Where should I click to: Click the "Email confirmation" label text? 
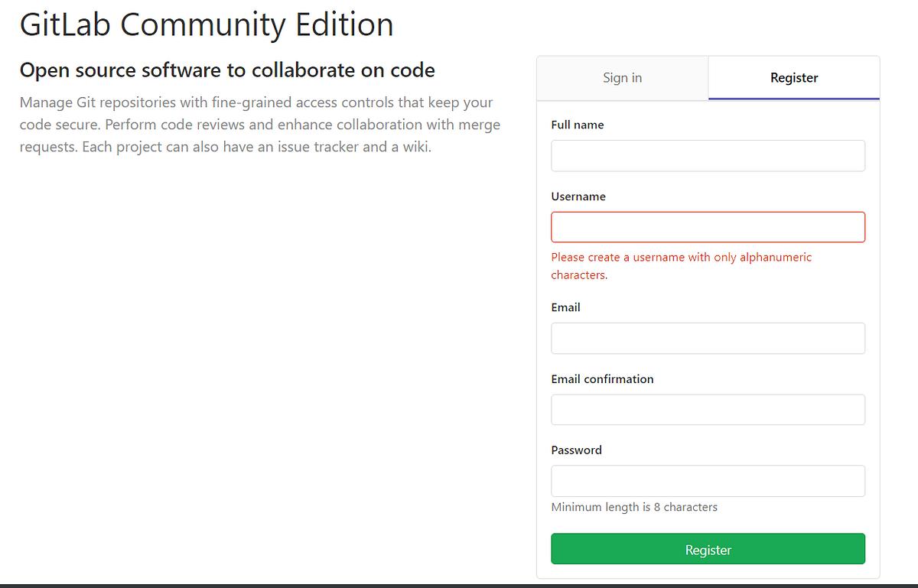point(602,379)
